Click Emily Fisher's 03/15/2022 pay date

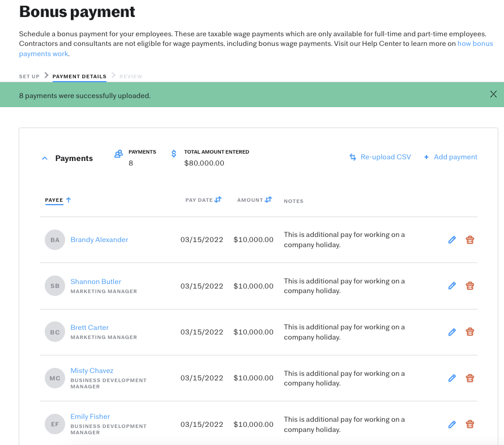click(x=202, y=425)
